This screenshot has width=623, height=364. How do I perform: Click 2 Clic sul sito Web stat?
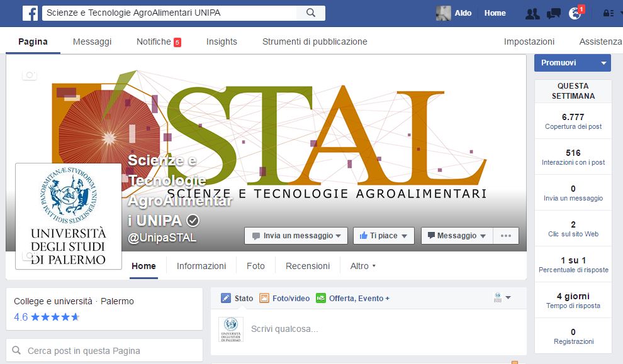[x=573, y=229]
